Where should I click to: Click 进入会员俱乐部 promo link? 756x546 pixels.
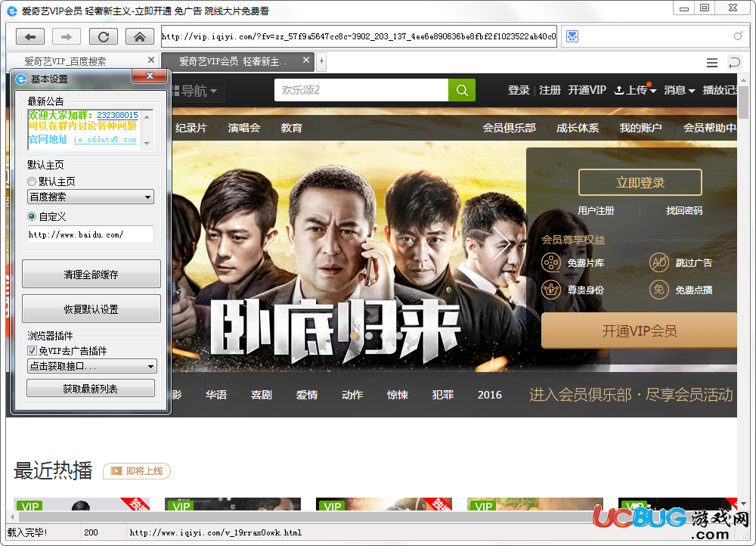tap(631, 395)
